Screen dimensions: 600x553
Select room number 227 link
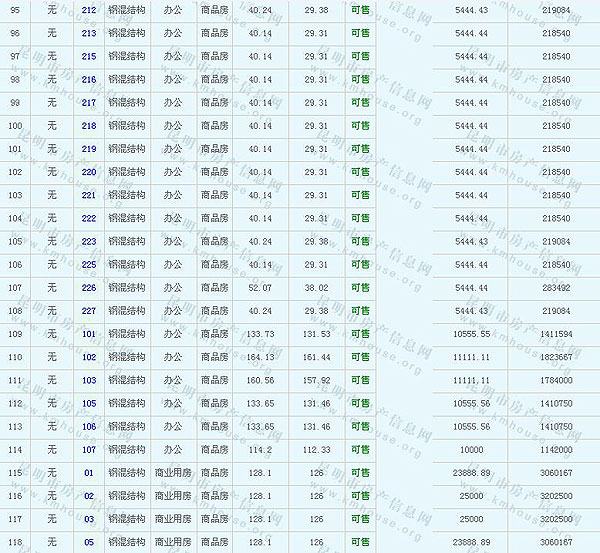89,311
